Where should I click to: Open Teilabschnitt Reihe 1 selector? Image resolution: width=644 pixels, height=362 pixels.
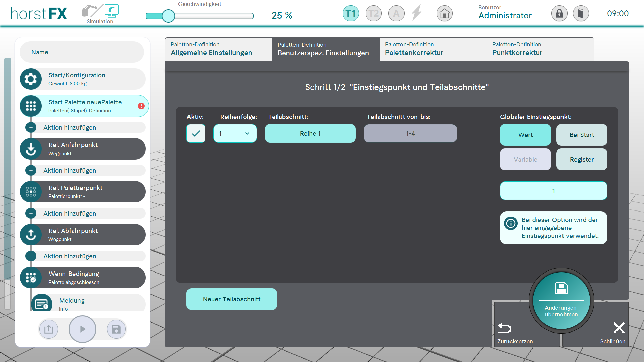(310, 133)
